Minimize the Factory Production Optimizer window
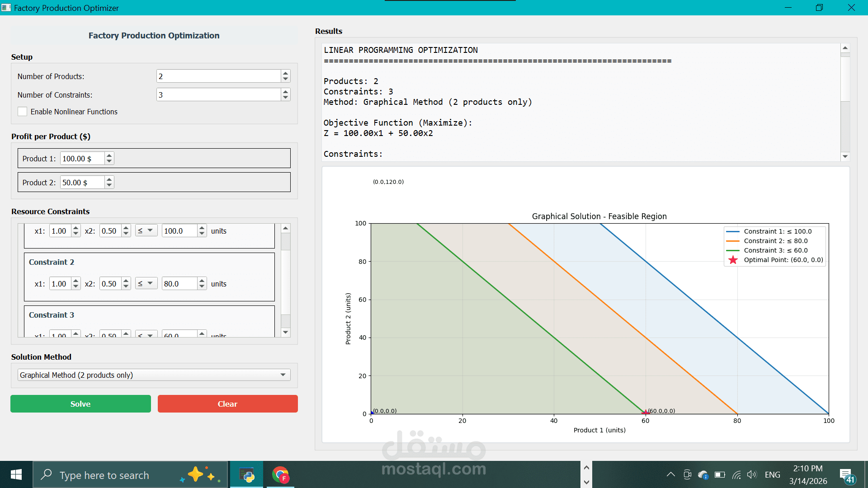This screenshot has height=488, width=868. [x=788, y=7]
